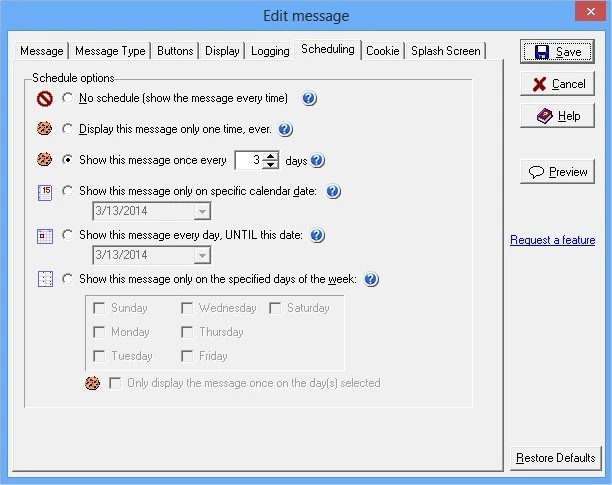The width and height of the screenshot is (612, 485).
Task: Select Display this message only one time
Action: click(67, 129)
